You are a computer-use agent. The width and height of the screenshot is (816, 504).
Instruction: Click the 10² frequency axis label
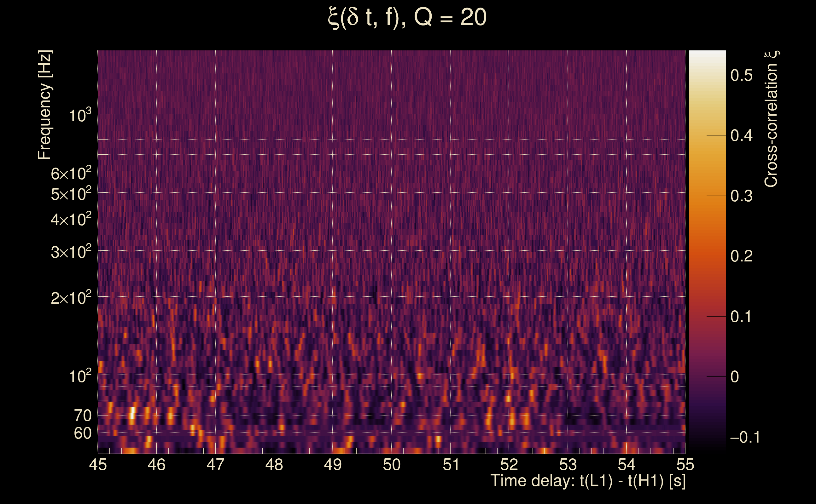(79, 376)
